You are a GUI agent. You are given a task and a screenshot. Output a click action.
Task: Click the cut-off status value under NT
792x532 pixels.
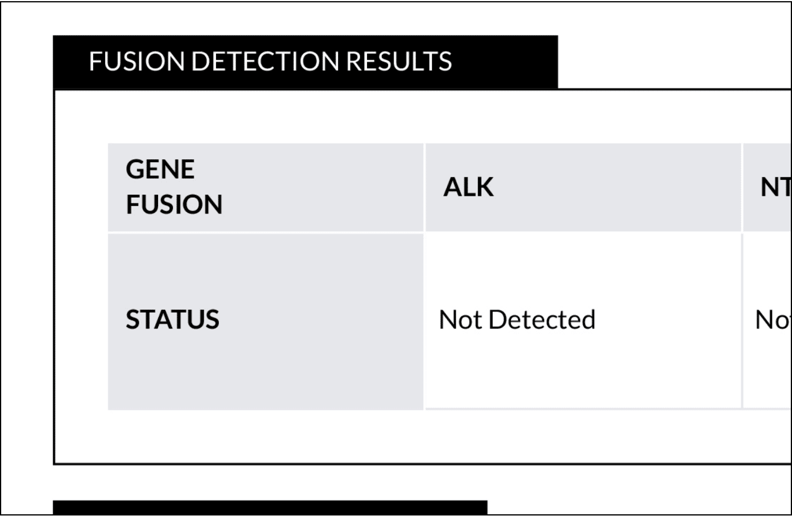(x=773, y=320)
